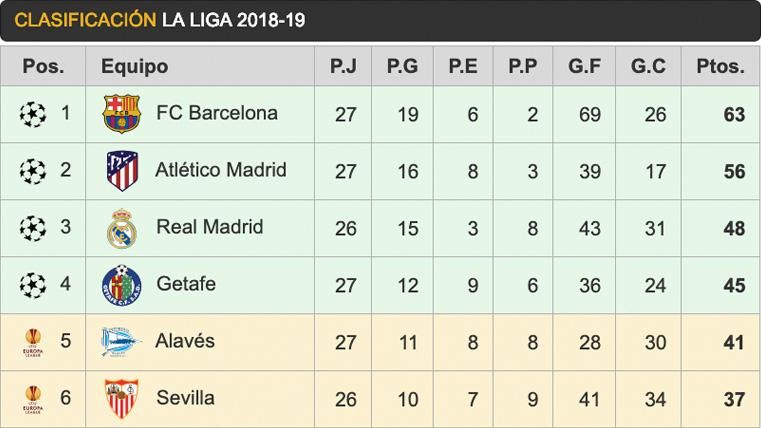Click Champions League icon in position 1 row
The width and height of the screenshot is (761, 428).
(x=33, y=114)
